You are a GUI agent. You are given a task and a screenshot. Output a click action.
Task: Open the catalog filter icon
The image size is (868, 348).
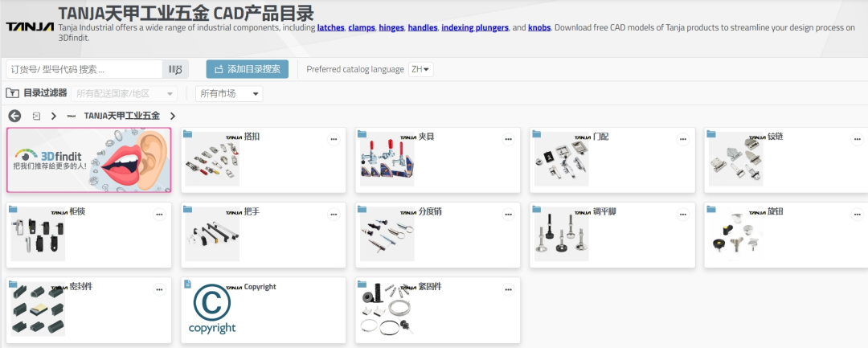click(12, 93)
